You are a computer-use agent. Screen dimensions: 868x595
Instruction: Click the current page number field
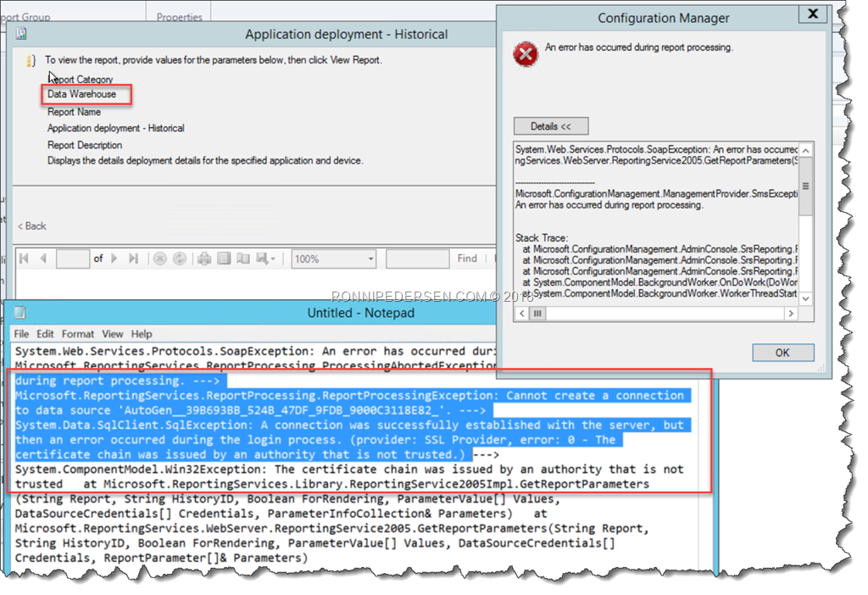point(73,259)
